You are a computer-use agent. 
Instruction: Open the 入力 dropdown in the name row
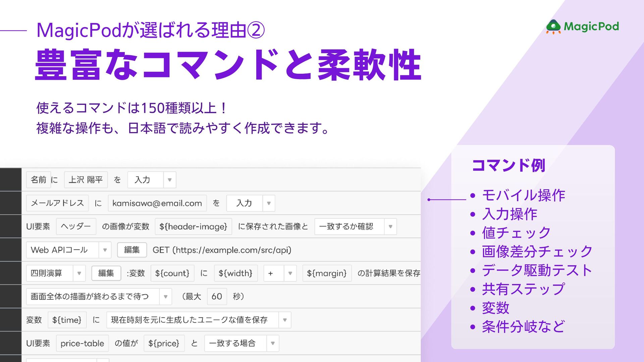pyautogui.click(x=169, y=180)
